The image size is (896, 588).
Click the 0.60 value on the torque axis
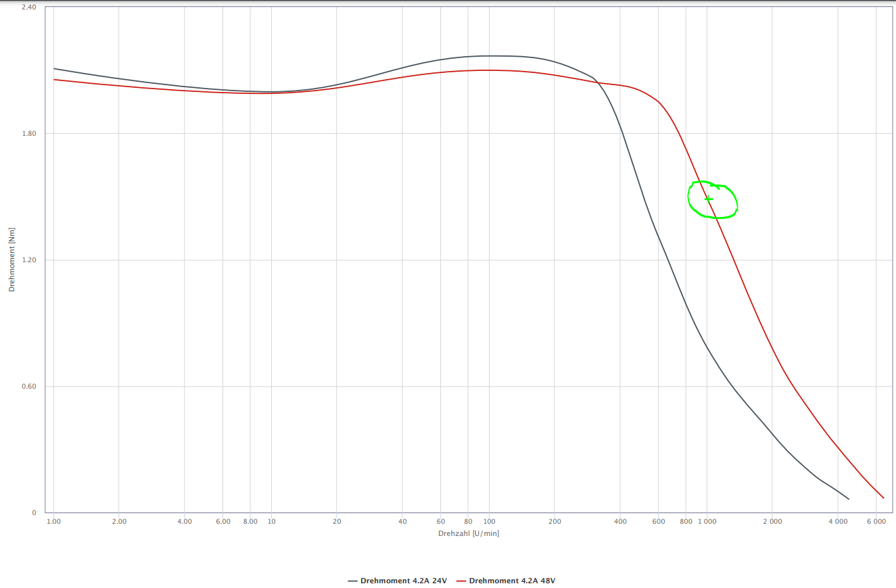point(29,387)
